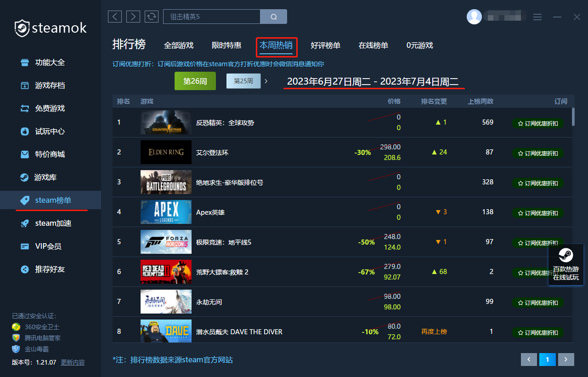This screenshot has height=377, width=588.
Task: Switch to the 好评榜单 tab
Action: tap(326, 46)
